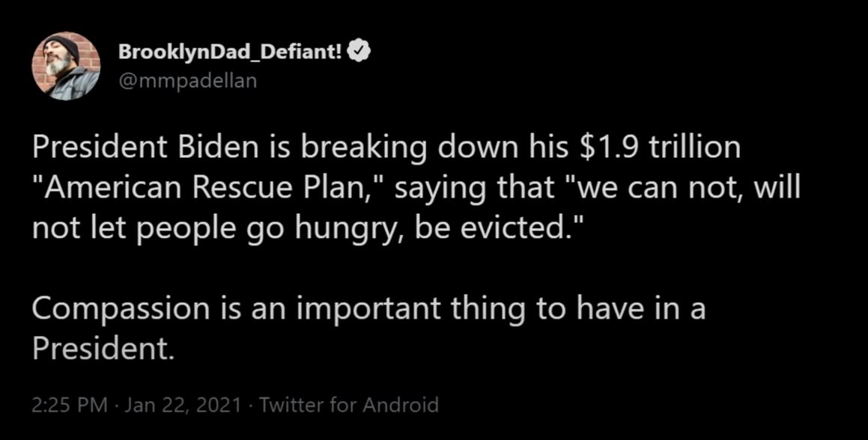Open the BrooklynDad_Defiant! display name
The image size is (868, 440).
pyautogui.click(x=230, y=52)
